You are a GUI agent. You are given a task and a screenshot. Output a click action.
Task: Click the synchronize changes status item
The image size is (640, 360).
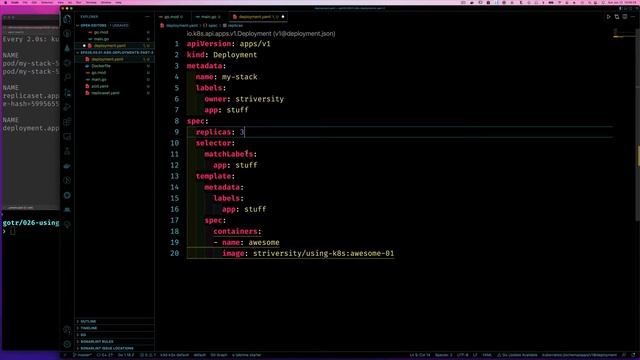coord(105,355)
